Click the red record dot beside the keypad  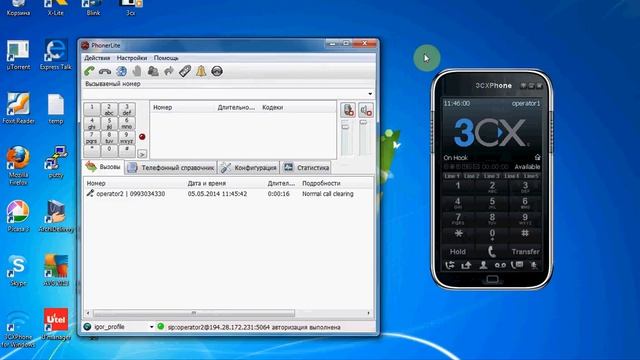142,137
